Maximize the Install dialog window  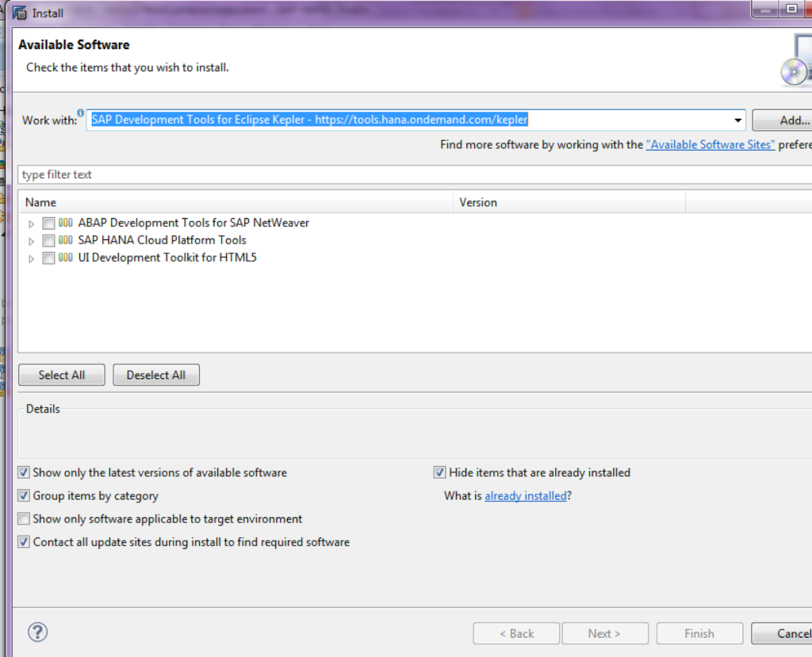tap(791, 9)
